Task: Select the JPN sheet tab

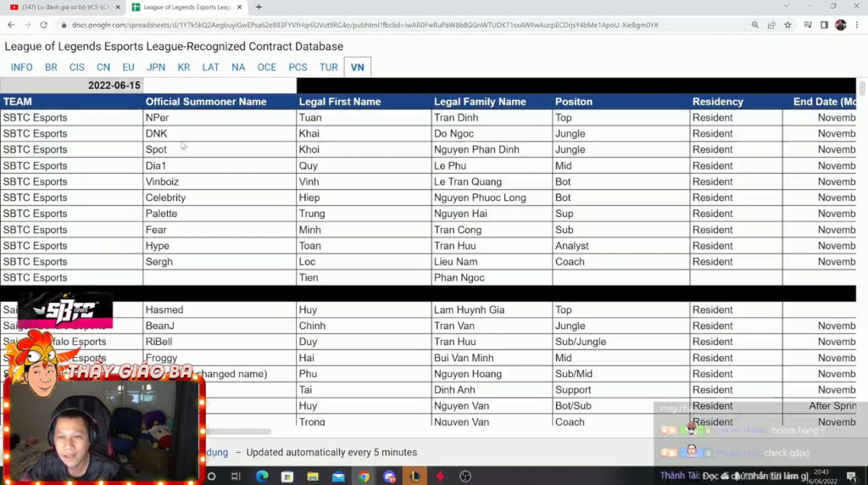Action: [156, 68]
